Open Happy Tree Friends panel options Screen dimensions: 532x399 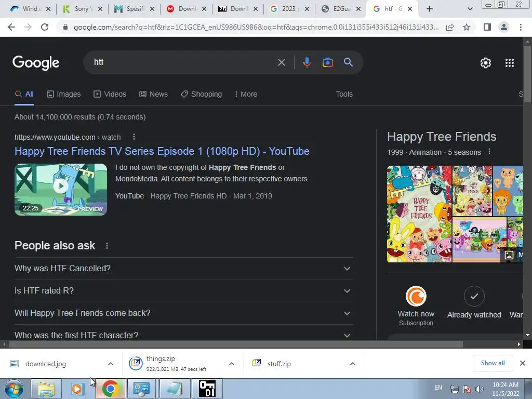tap(489, 152)
